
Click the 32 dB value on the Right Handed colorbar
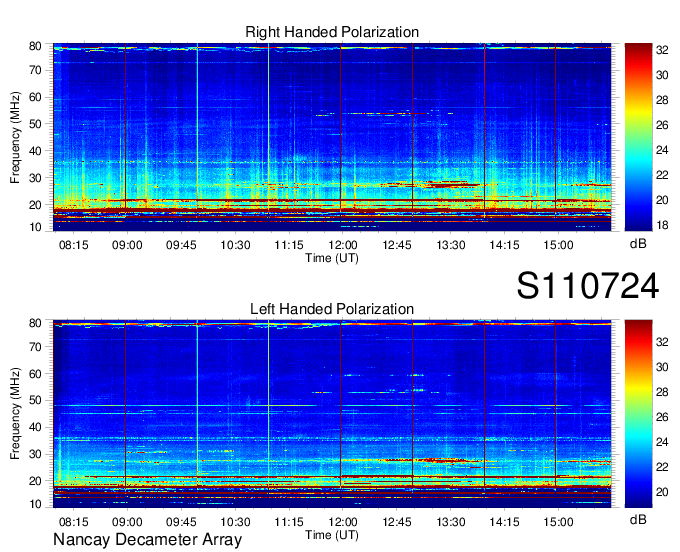[662, 50]
